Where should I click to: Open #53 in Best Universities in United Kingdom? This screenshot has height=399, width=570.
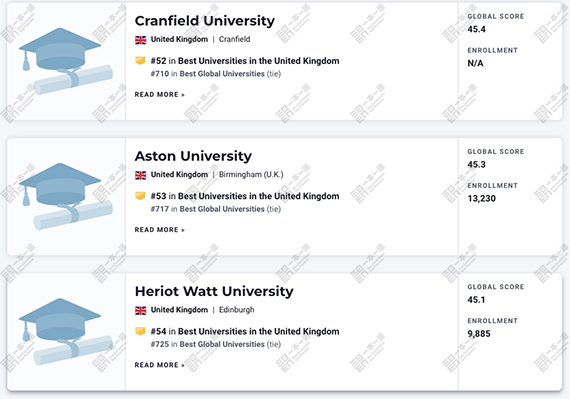[x=245, y=196]
